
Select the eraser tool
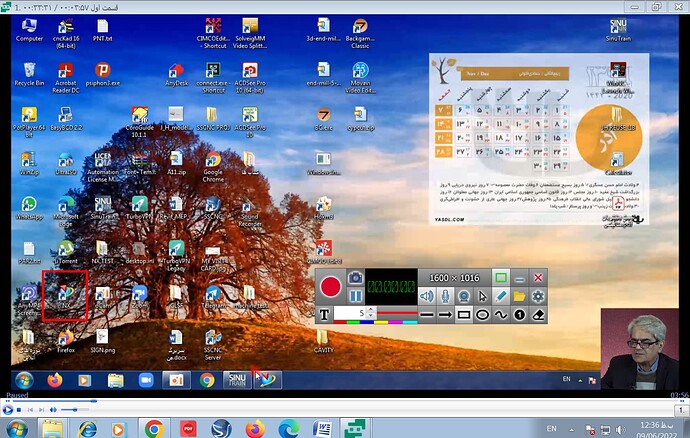pos(538,315)
